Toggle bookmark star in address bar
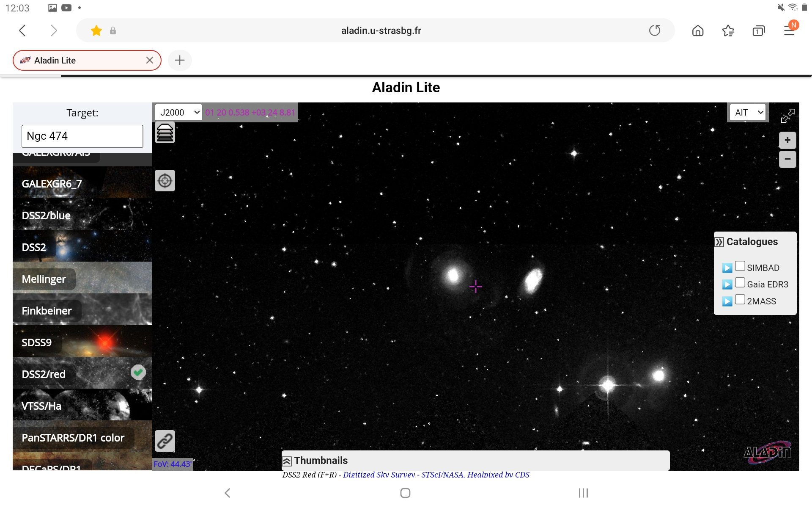Image resolution: width=812 pixels, height=508 pixels. point(96,30)
